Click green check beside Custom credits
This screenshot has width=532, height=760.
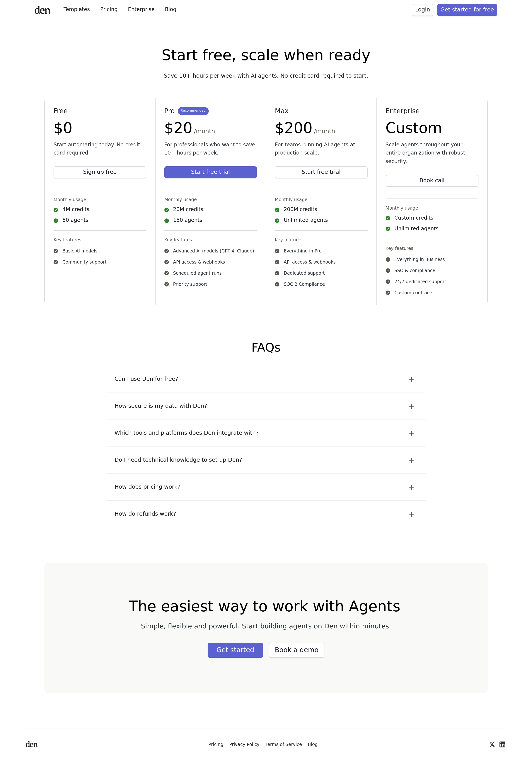pos(388,218)
